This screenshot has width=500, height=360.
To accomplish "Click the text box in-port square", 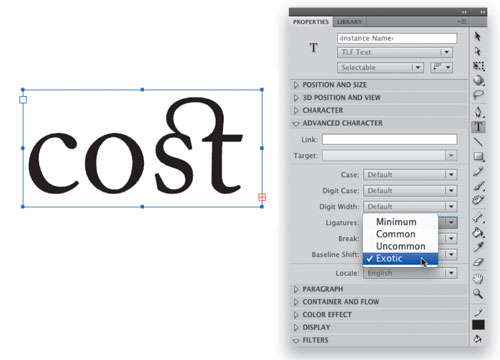I will pos(23,100).
